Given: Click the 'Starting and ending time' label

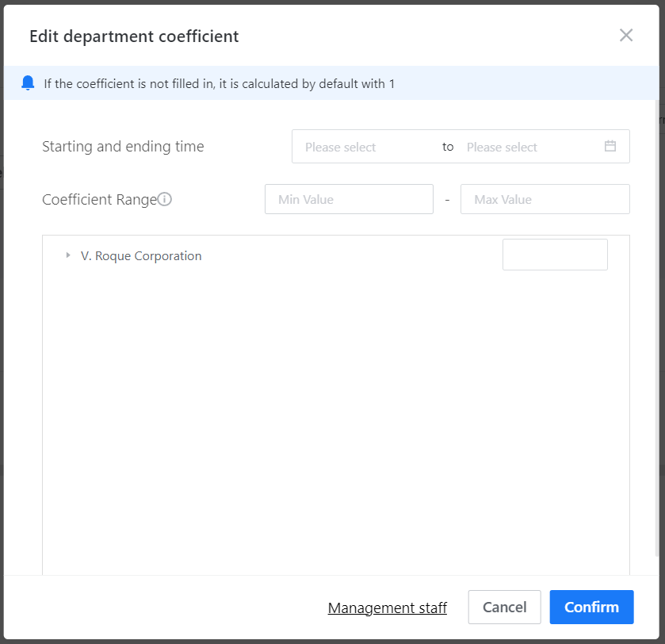Looking at the screenshot, I should [x=123, y=147].
